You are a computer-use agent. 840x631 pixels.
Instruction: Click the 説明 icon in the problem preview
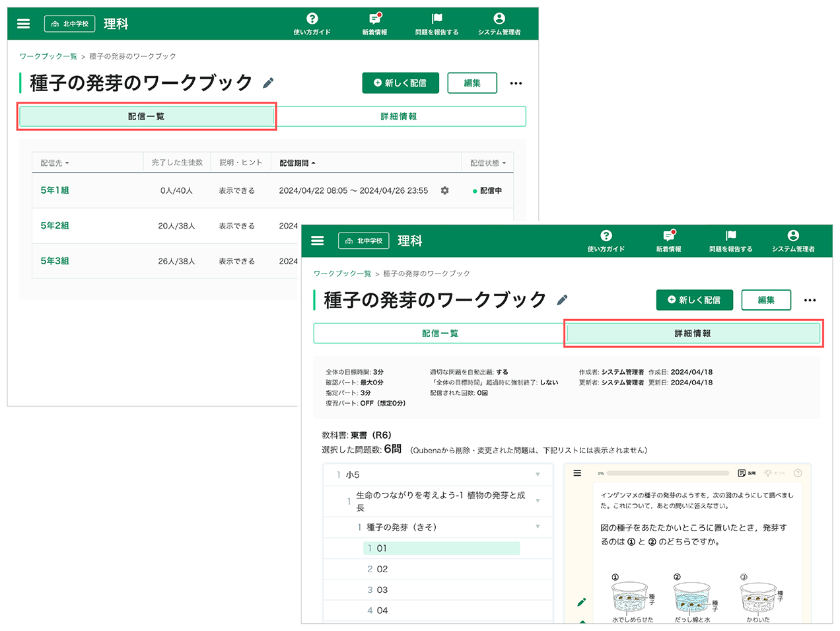(x=746, y=473)
